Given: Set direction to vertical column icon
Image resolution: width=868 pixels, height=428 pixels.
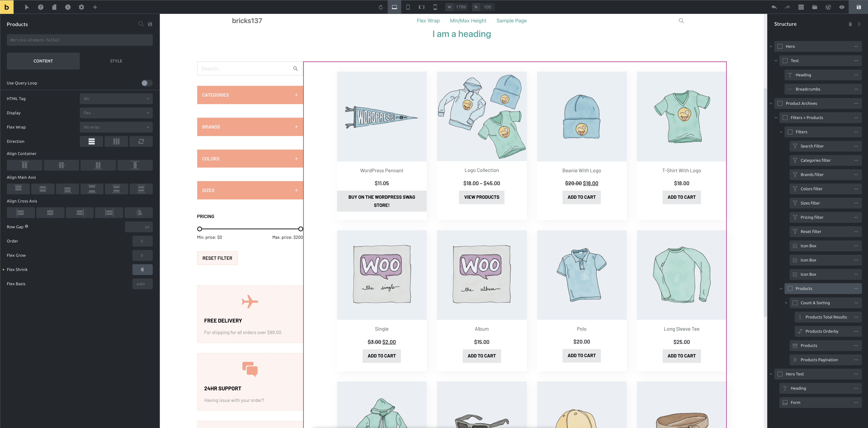Looking at the screenshot, I should 91,141.
